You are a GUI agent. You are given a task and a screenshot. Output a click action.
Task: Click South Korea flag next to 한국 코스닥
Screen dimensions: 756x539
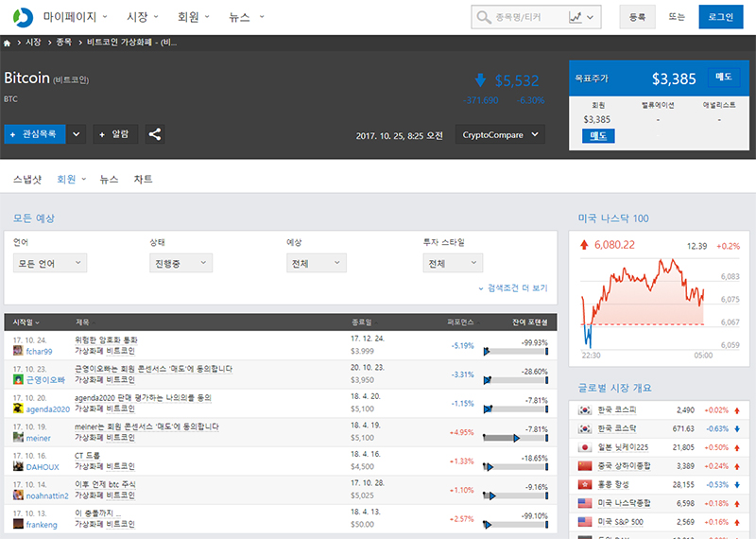click(x=584, y=428)
